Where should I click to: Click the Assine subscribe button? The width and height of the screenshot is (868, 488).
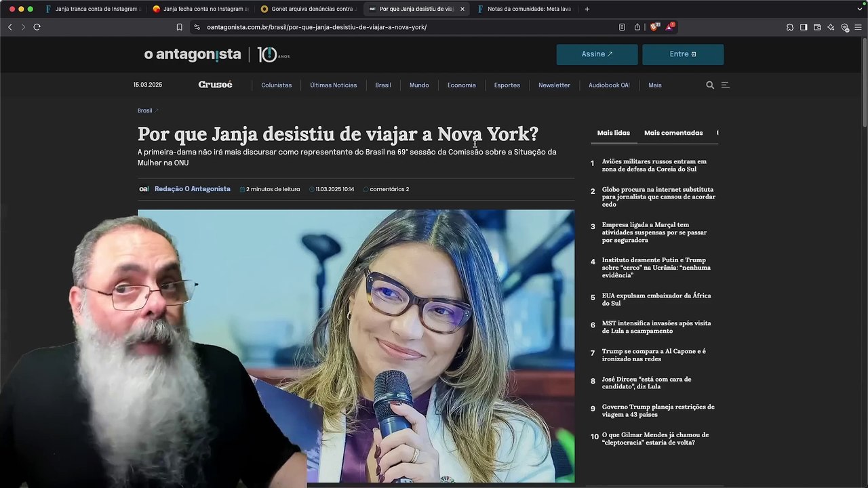[x=597, y=54]
